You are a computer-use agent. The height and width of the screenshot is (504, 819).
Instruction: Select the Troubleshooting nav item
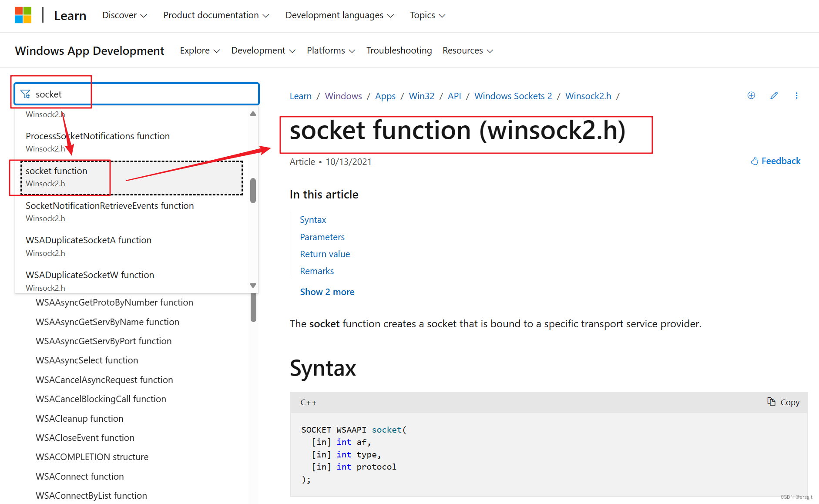(399, 50)
